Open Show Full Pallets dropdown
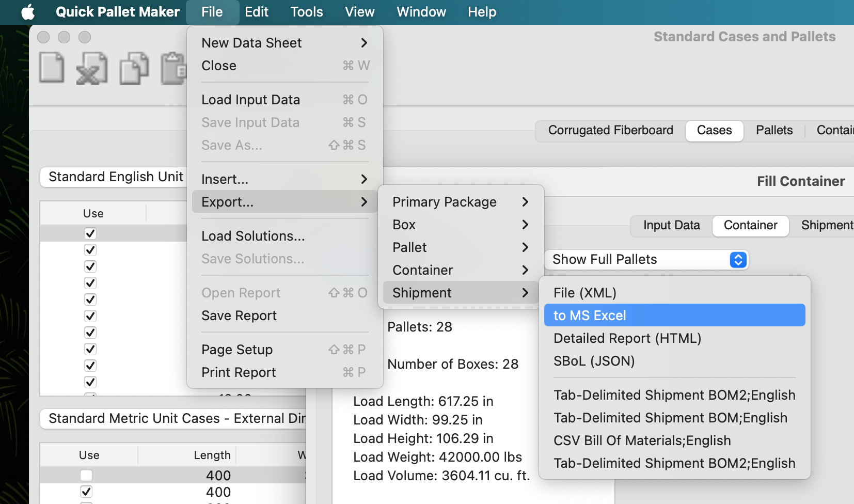Viewport: 854px width, 504px height. pyautogui.click(x=646, y=259)
